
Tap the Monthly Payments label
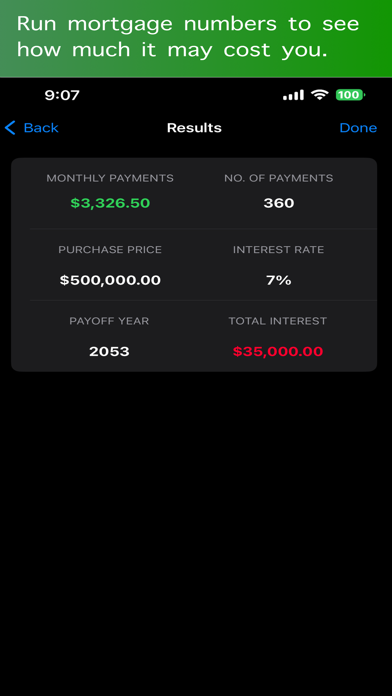[x=110, y=178]
